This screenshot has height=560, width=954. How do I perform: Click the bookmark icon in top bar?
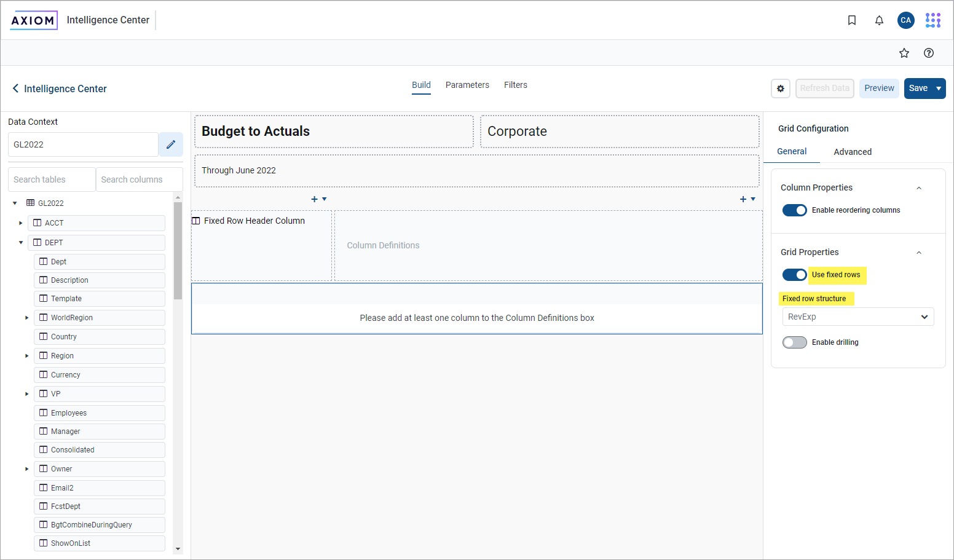click(x=851, y=20)
